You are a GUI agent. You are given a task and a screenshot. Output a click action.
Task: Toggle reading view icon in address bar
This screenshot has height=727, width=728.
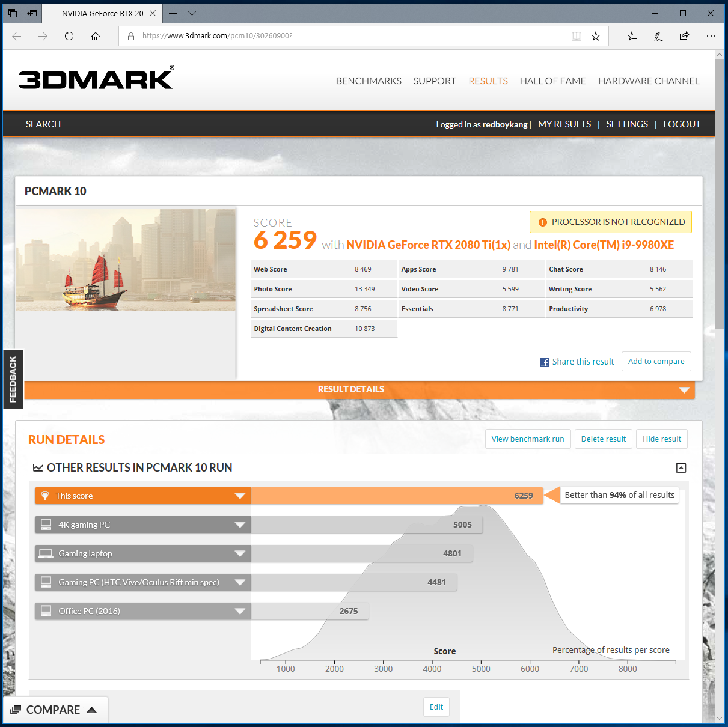(x=577, y=36)
